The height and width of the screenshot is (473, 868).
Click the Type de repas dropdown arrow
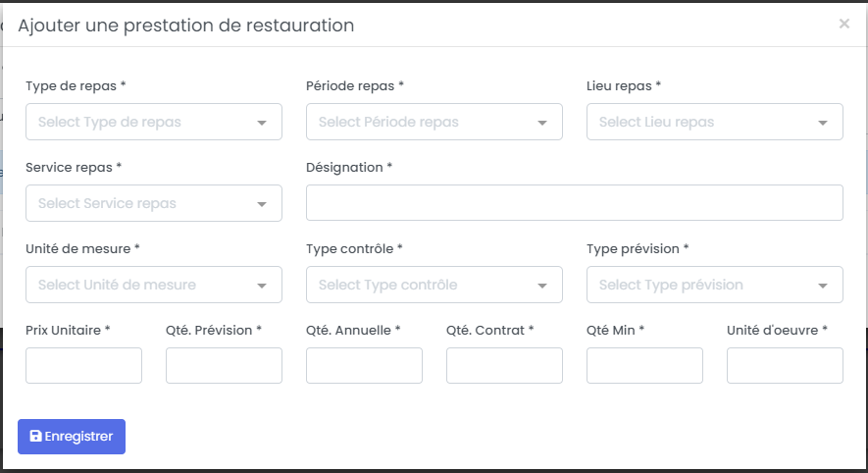[262, 123]
